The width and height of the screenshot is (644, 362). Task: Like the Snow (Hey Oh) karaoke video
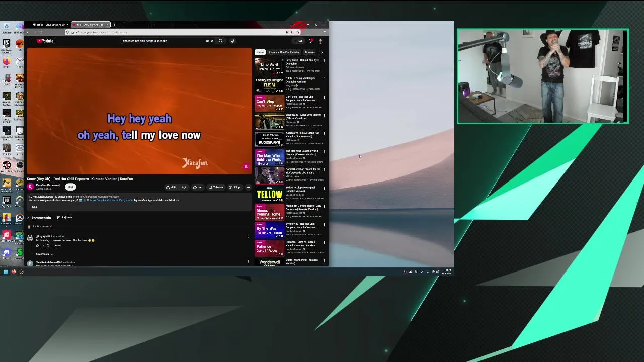pos(172,187)
